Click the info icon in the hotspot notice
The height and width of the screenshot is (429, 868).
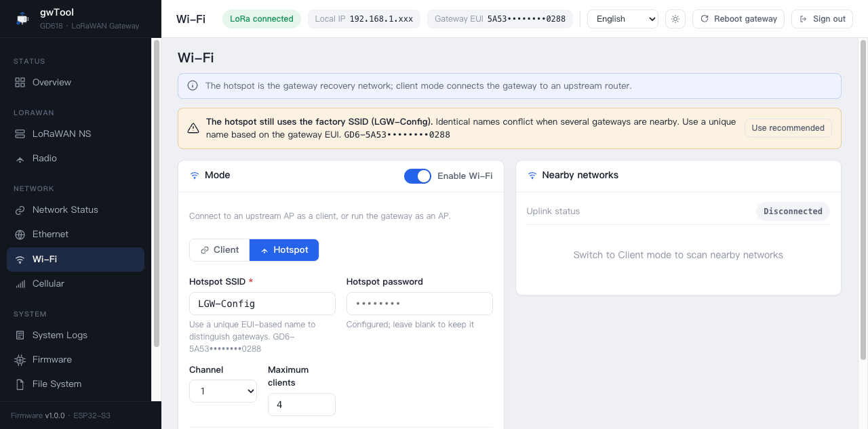click(193, 86)
